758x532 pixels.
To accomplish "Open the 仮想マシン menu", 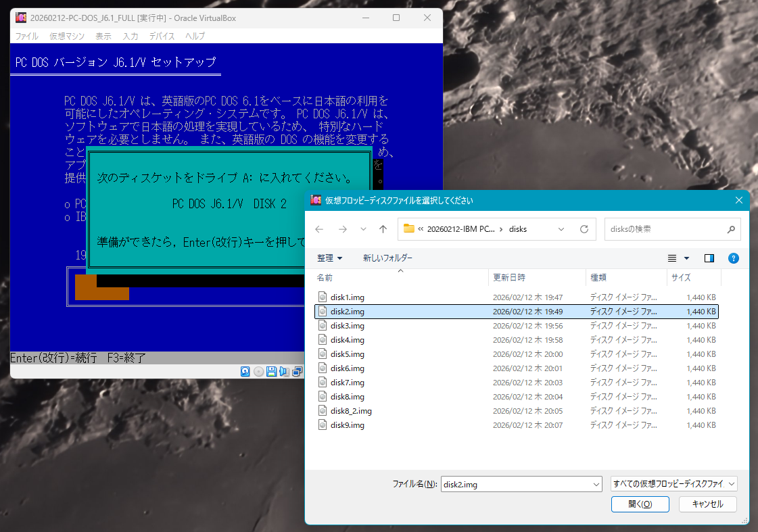I will point(66,36).
